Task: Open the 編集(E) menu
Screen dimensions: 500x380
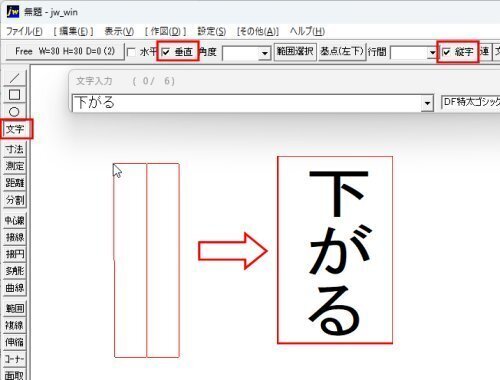Action: tap(73, 31)
